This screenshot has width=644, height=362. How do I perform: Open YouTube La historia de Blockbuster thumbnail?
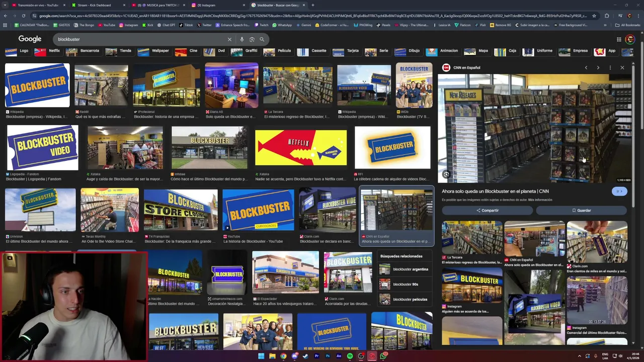coord(258,210)
